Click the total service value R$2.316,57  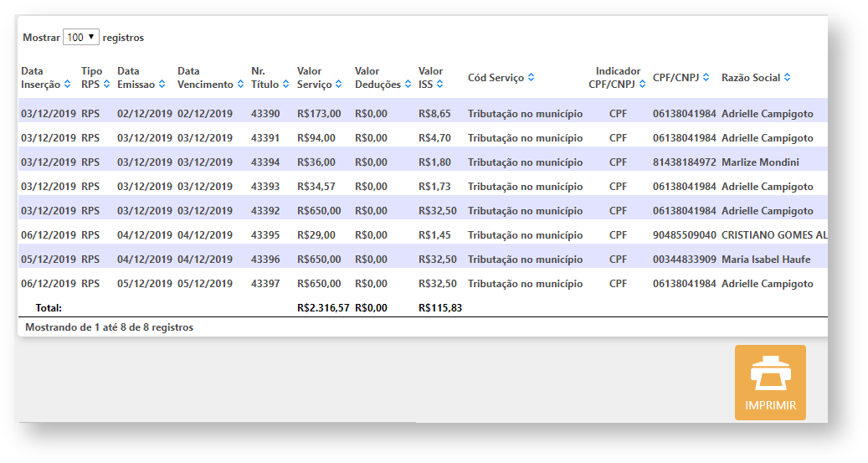pyautogui.click(x=323, y=308)
